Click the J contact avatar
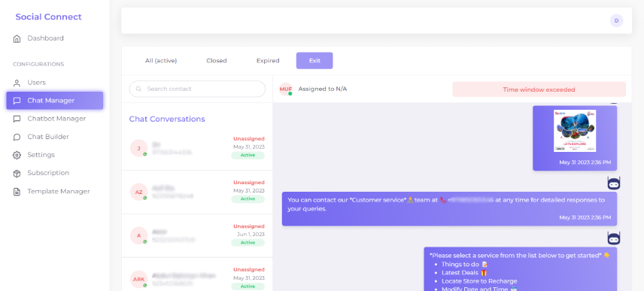The width and height of the screenshot is (644, 291). 139,148
